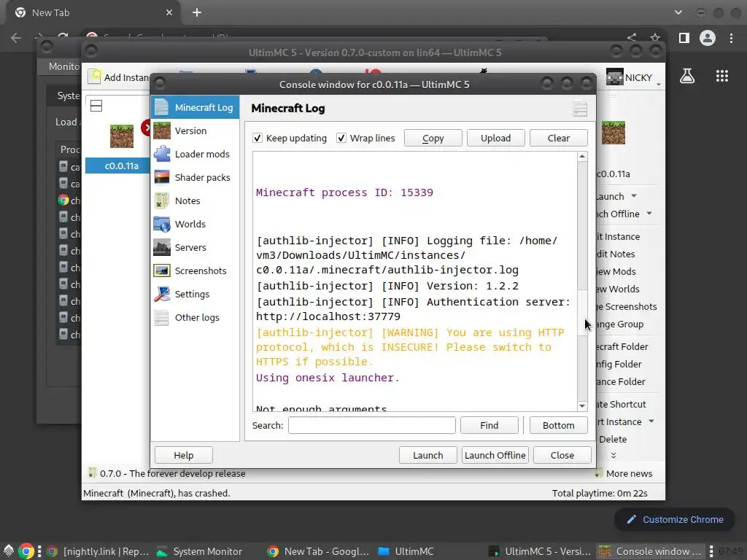Screen dimensions: 747x560
Task: Upload the Minecraft log
Action: 495,138
